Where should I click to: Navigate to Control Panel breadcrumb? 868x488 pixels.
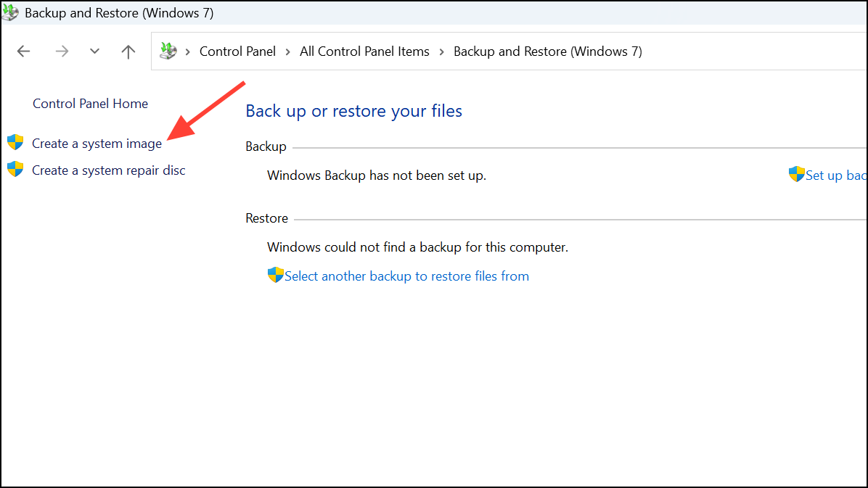tap(237, 51)
